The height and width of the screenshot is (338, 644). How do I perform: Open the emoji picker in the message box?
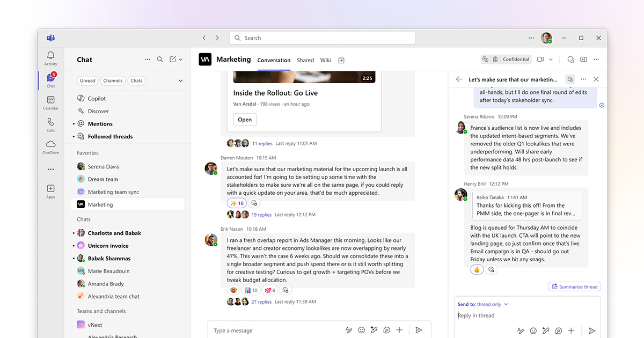pos(361,330)
